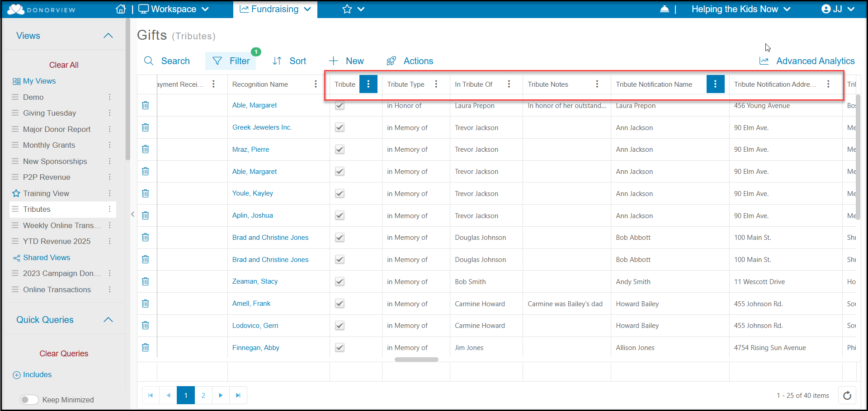The width and height of the screenshot is (868, 411).
Task: Refresh the gifts grid
Action: [x=847, y=396]
